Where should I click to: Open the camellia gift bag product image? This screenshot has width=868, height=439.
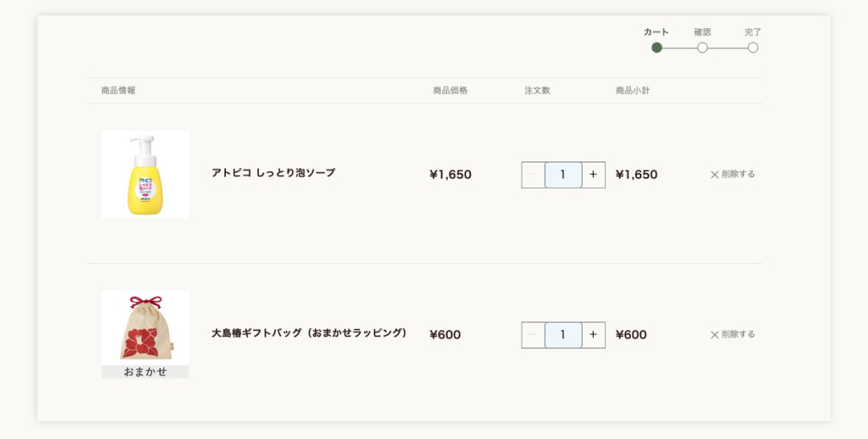[145, 334]
